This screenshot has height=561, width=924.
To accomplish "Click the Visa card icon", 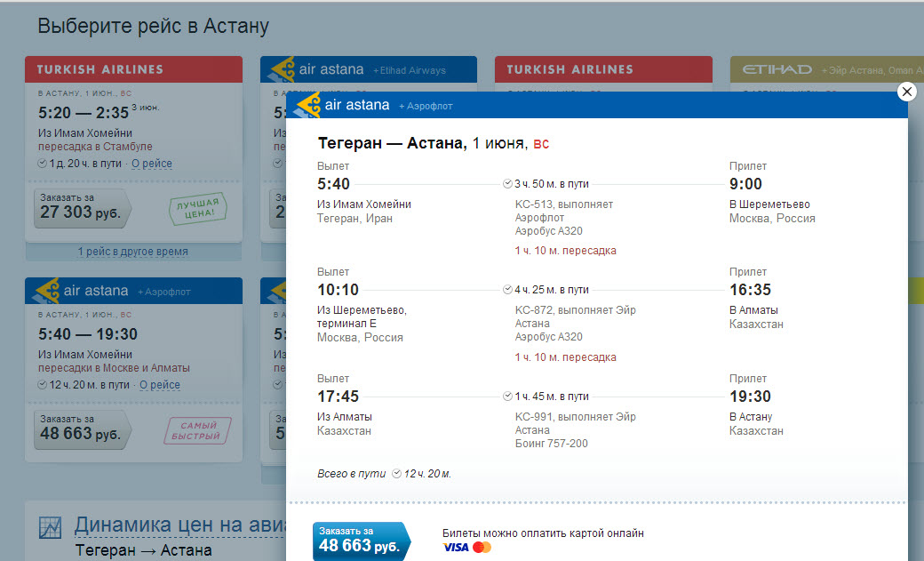I will coord(455,548).
